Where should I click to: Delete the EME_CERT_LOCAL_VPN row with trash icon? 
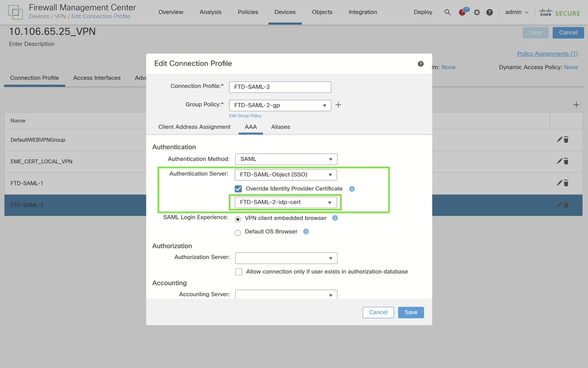tap(566, 162)
